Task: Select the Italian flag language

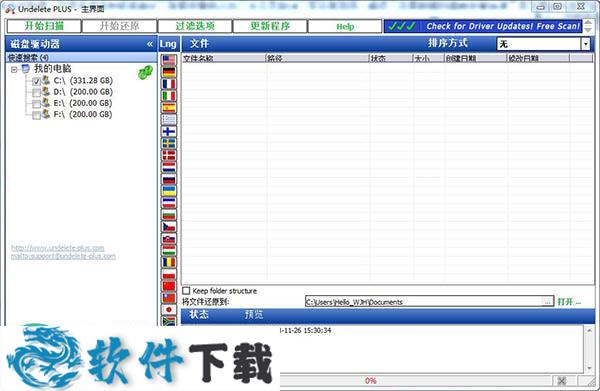Action: point(169,96)
